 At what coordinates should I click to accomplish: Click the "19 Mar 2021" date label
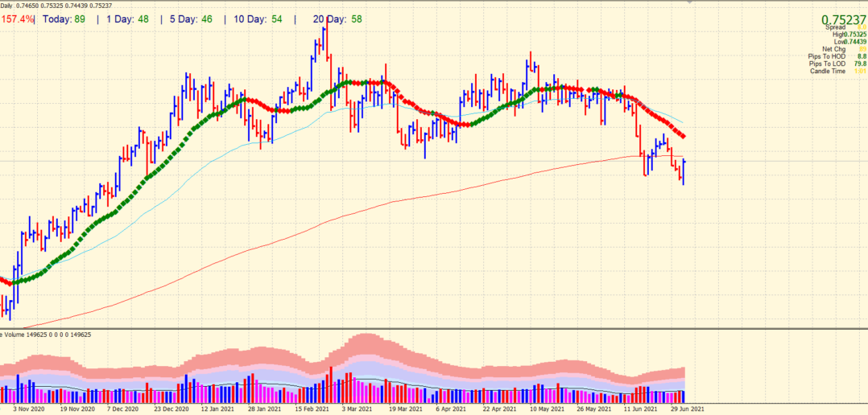coord(405,409)
